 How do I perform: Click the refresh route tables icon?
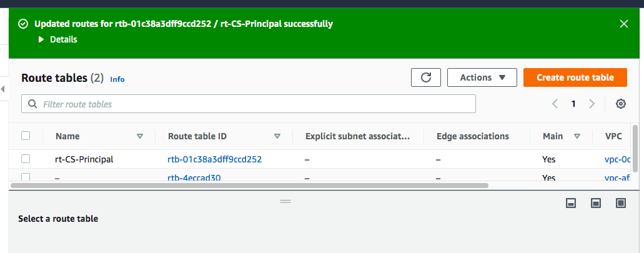coord(426,77)
